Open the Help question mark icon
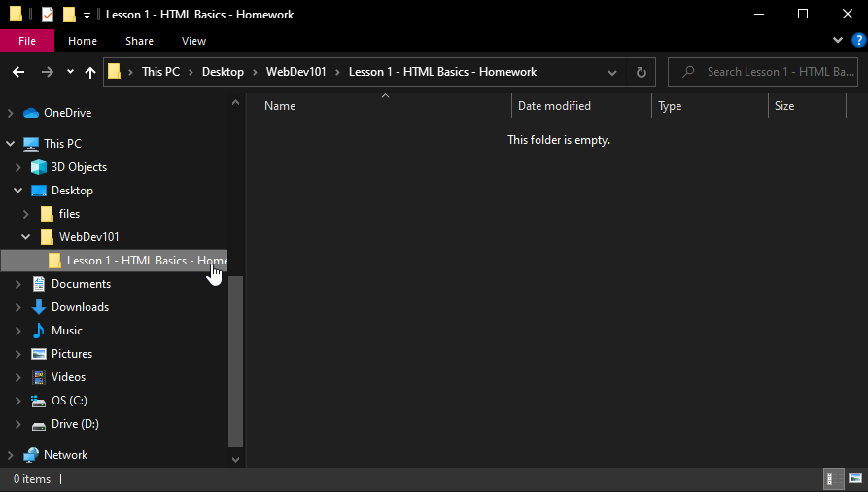Screen dimensions: 868x492 (858, 40)
